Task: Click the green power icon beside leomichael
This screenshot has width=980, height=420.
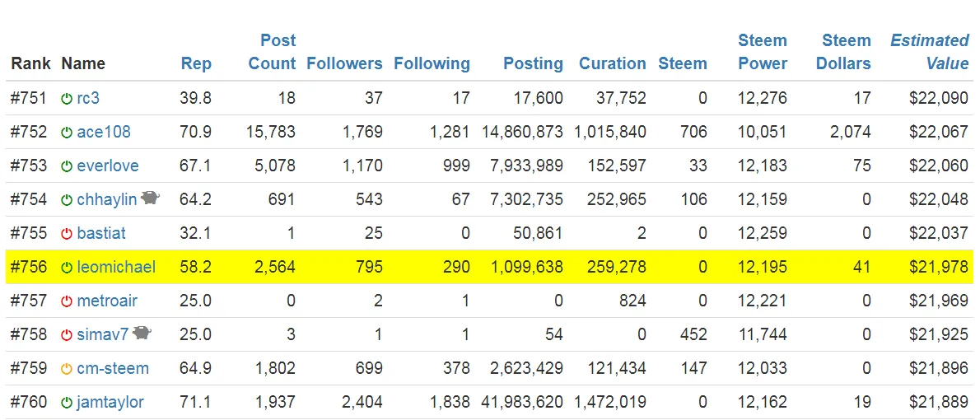Action: tap(67, 268)
